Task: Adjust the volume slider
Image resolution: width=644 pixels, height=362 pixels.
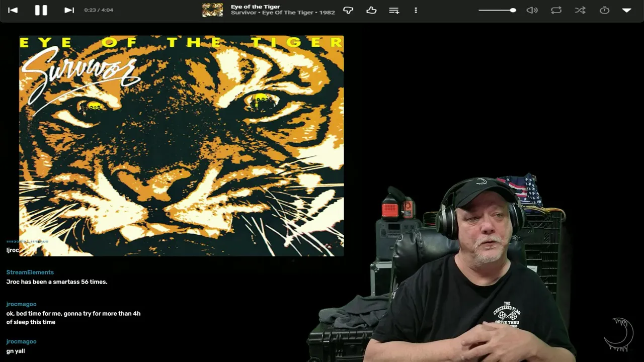Action: 497,10
